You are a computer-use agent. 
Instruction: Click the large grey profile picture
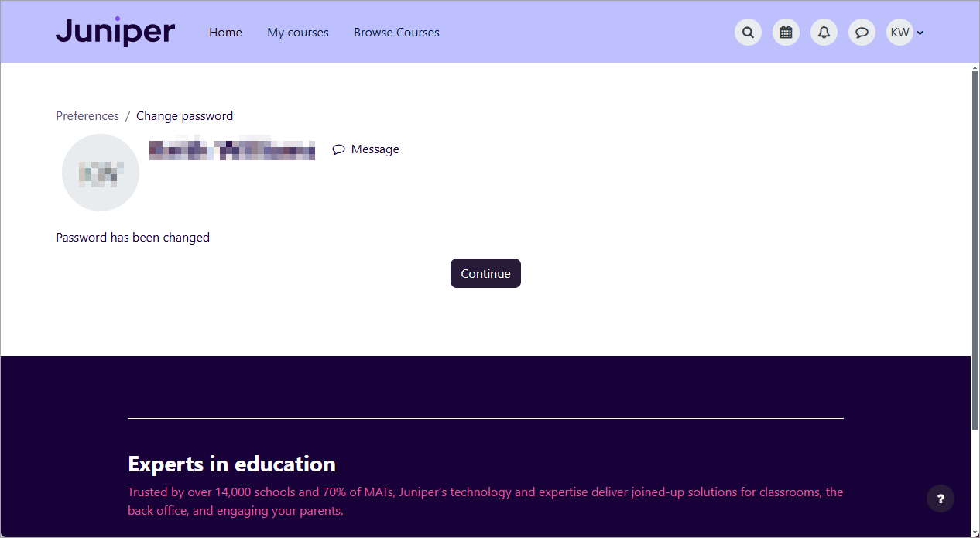101,173
